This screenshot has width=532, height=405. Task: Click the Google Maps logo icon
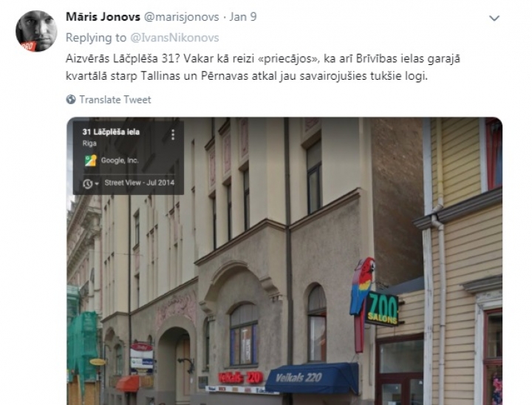coord(91,160)
